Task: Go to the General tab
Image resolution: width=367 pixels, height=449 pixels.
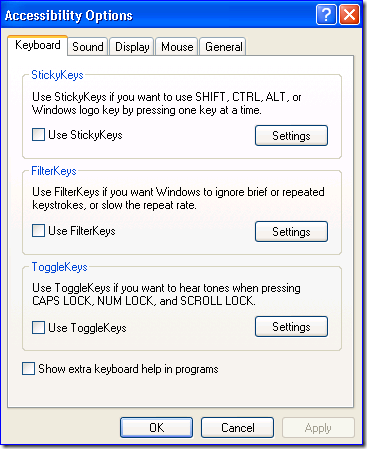Action: click(x=223, y=46)
